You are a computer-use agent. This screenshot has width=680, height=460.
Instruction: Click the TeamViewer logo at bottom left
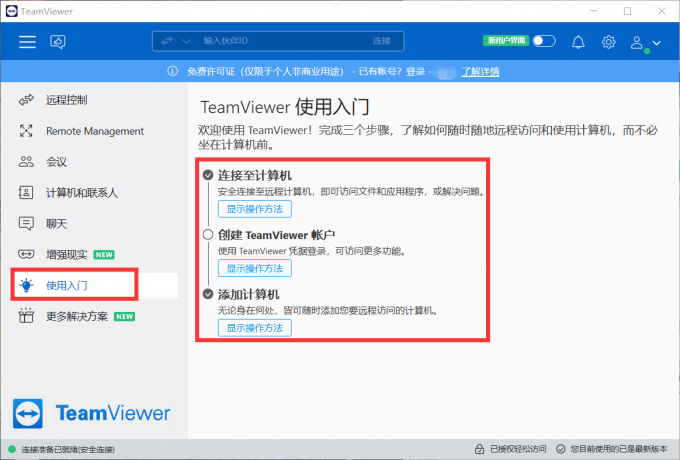pos(92,414)
